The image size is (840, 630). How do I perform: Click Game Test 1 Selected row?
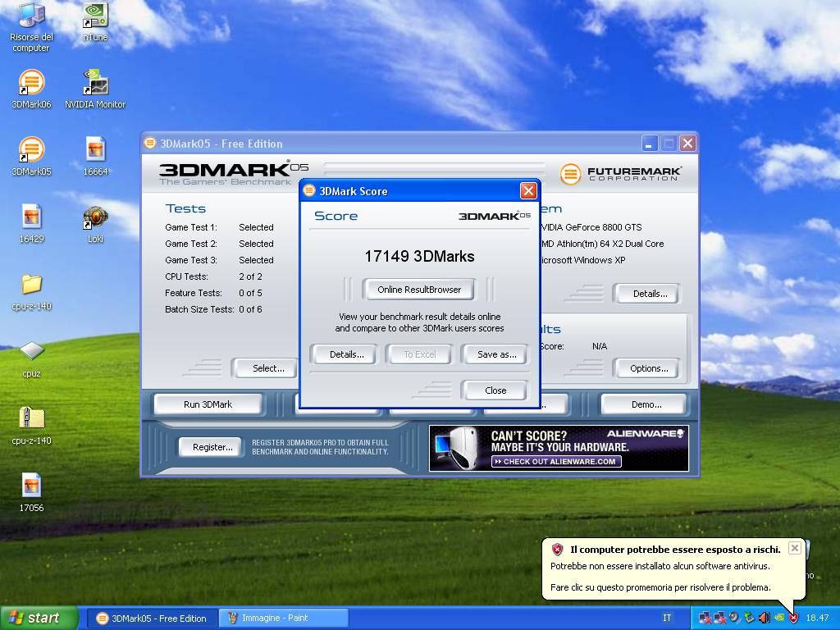coord(219,227)
